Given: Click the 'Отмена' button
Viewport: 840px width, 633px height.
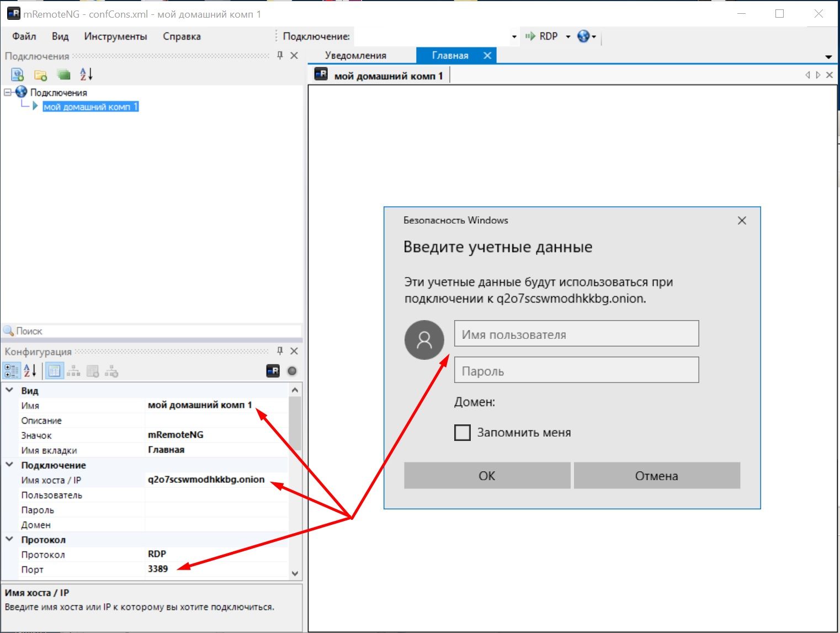Looking at the screenshot, I should pyautogui.click(x=656, y=476).
